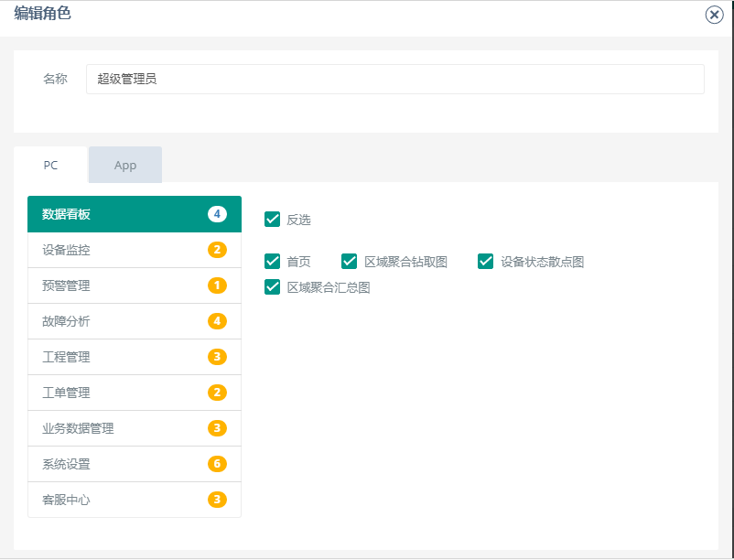Close the 编辑角色 dialog
Image resolution: width=734 pixels, height=560 pixels.
click(x=714, y=15)
